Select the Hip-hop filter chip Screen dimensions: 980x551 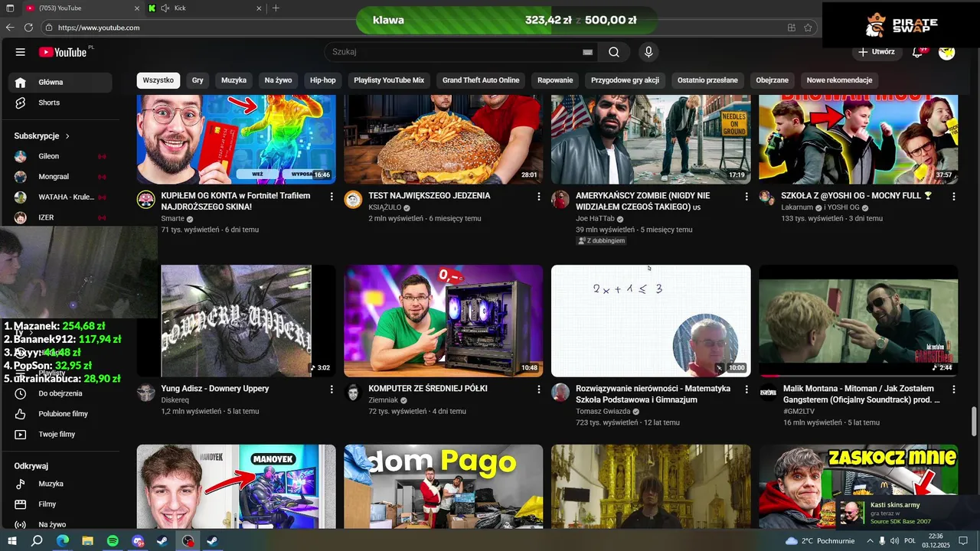pyautogui.click(x=322, y=80)
